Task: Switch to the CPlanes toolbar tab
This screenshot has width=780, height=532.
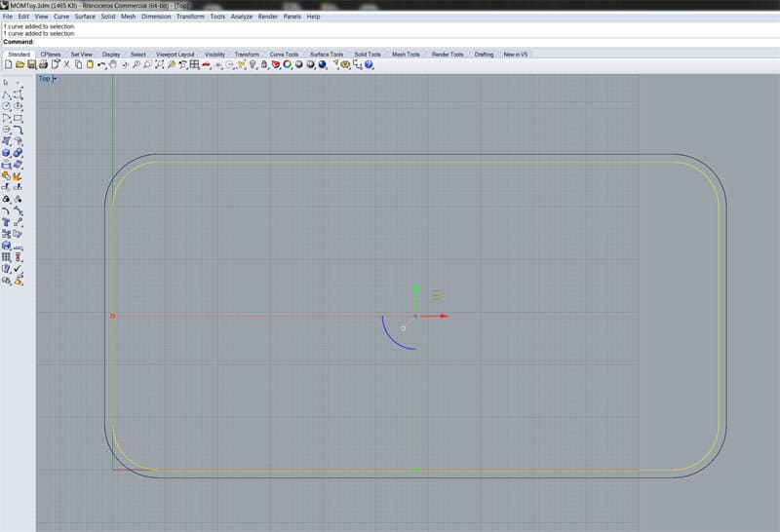Action: 51,55
